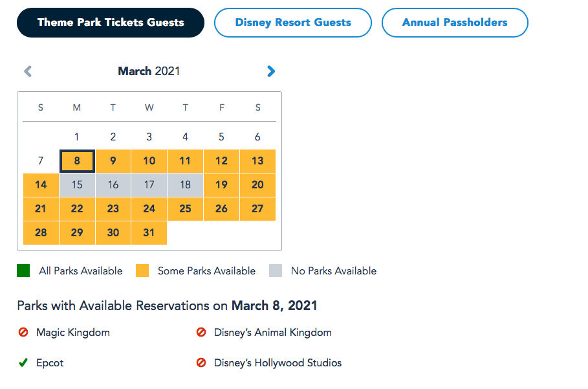
Task: Pick March 13 on the calendar
Action: (257, 161)
